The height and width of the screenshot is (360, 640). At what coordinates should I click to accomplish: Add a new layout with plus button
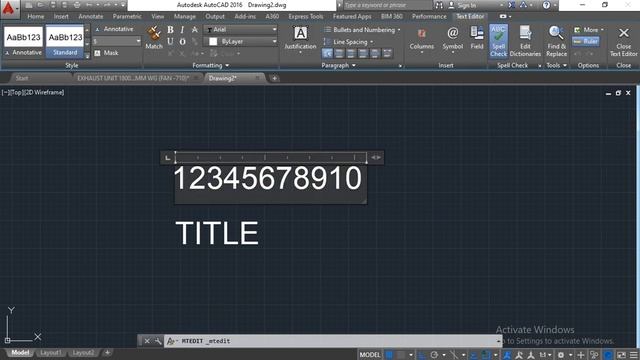107,352
